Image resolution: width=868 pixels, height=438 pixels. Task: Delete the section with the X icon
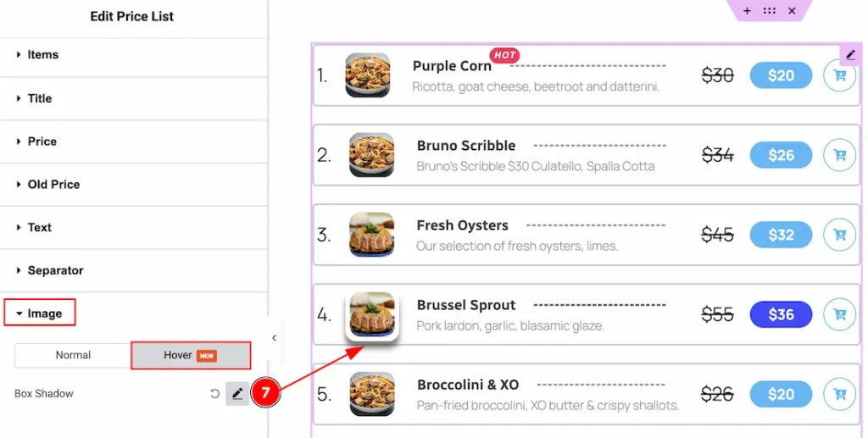click(x=792, y=11)
